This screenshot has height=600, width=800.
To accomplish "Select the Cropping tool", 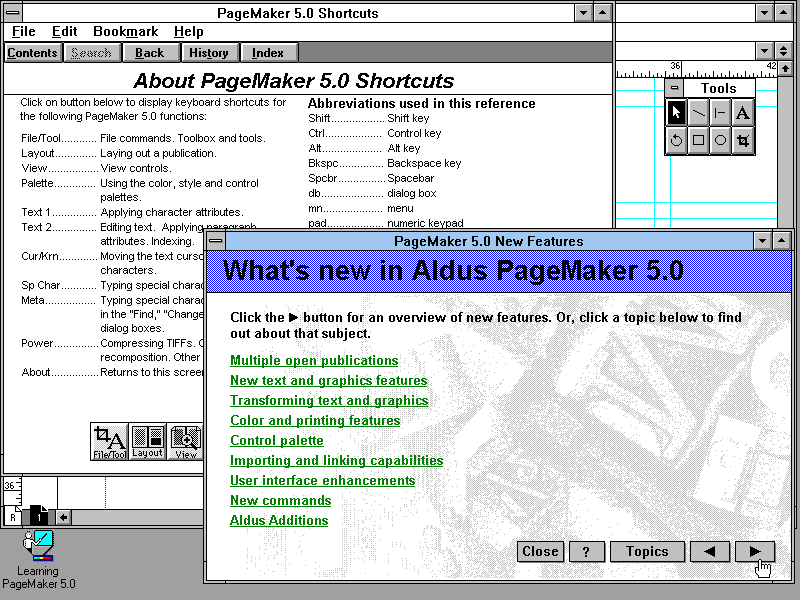I will pos(744,140).
